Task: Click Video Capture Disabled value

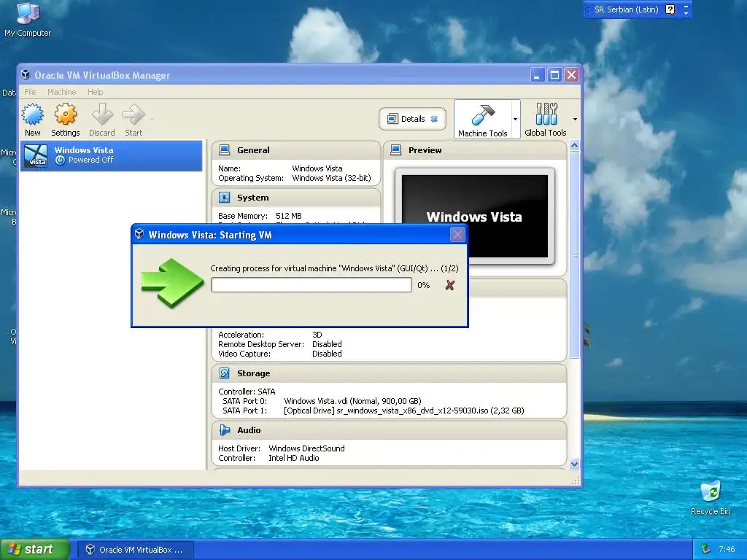Action: coord(327,354)
